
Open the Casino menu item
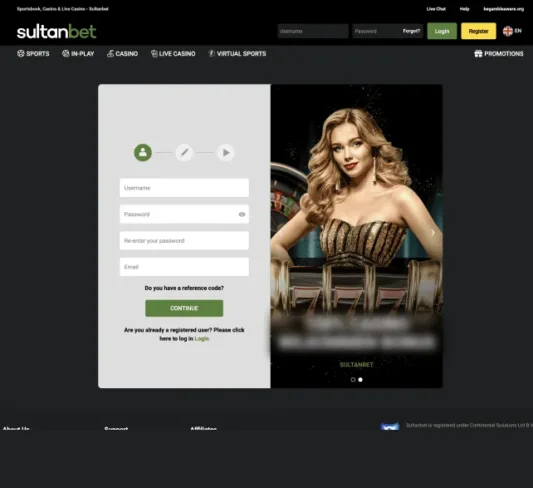click(x=122, y=53)
